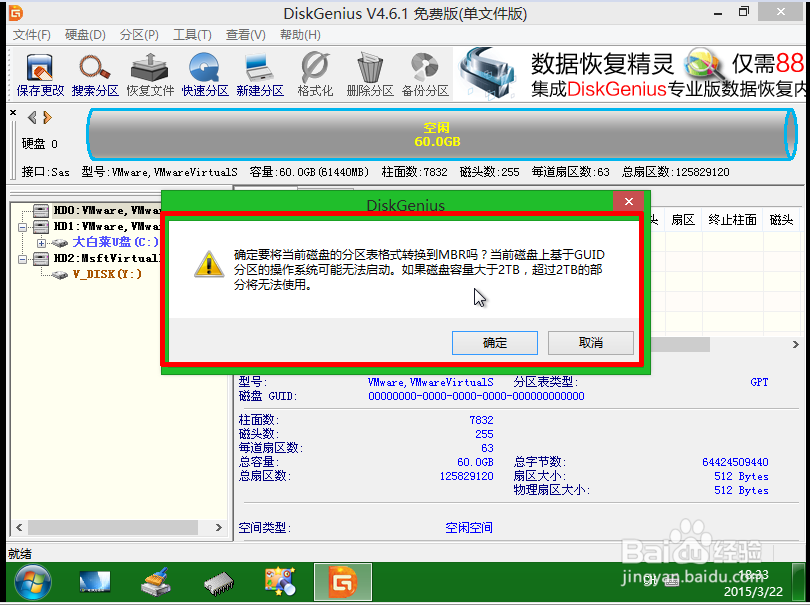Open the 分区(P) menu
The height and width of the screenshot is (605, 810).
click(x=139, y=35)
